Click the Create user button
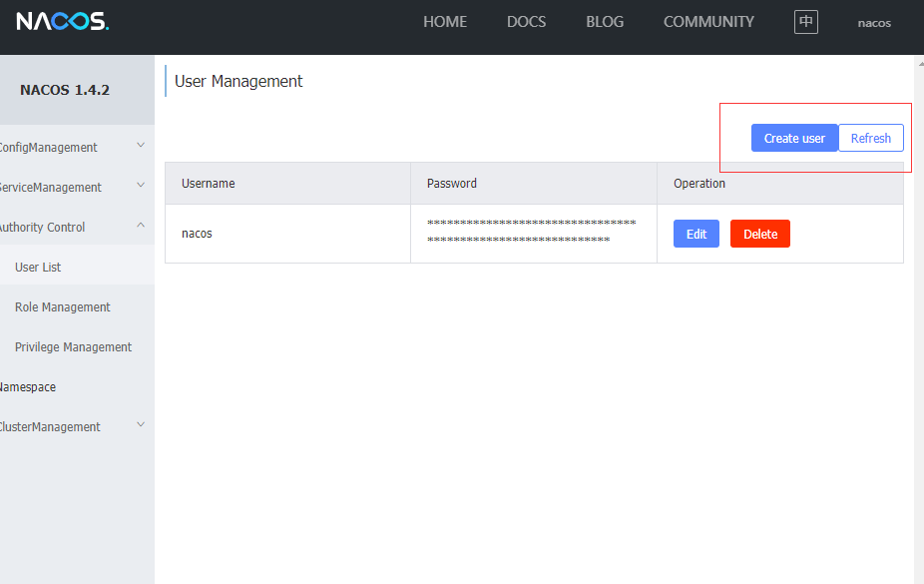The height and width of the screenshot is (584, 924). (794, 138)
